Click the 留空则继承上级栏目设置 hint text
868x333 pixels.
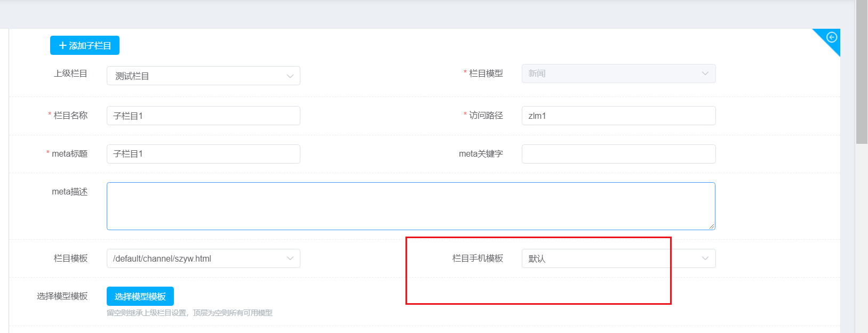tap(189, 313)
